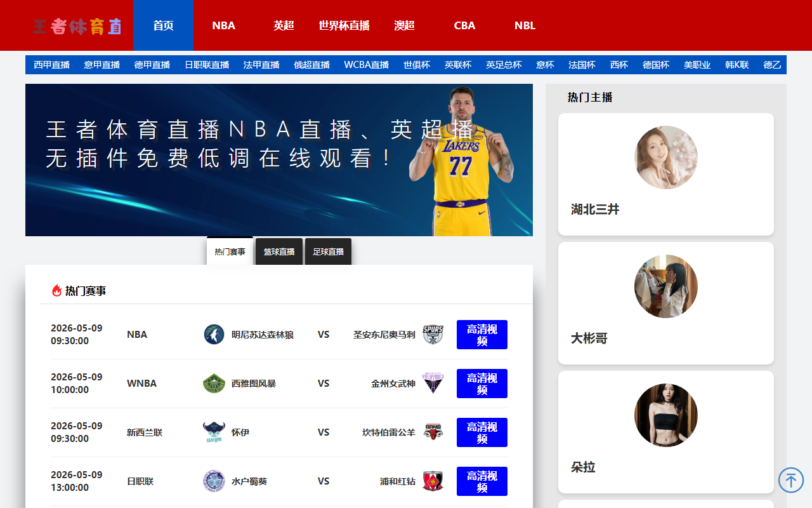812x508 pixels.
Task: Click the scroll-to-top arrow icon
Action: click(791, 480)
